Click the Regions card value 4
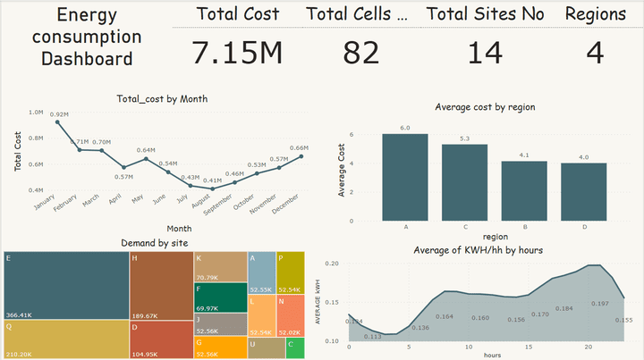The width and height of the screenshot is (644, 360). (595, 53)
